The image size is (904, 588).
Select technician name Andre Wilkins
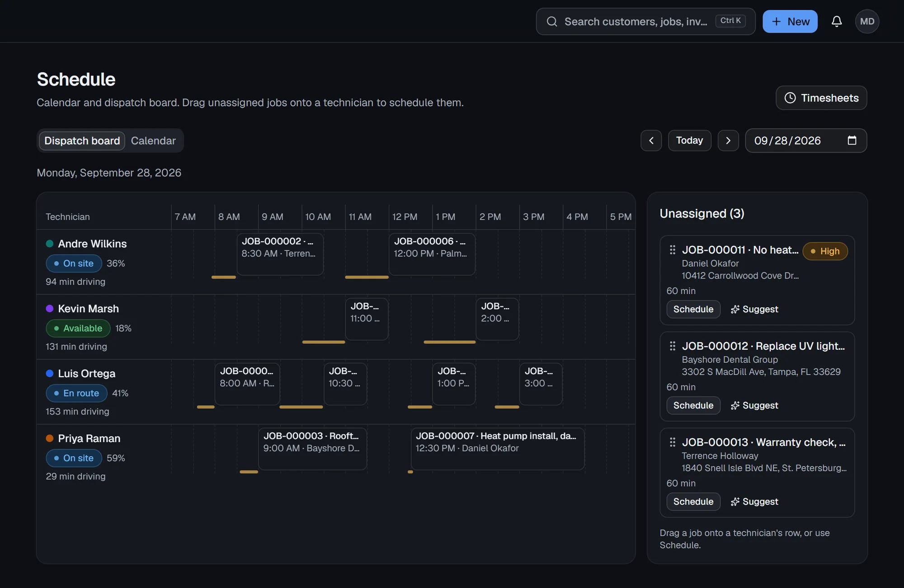(x=92, y=244)
